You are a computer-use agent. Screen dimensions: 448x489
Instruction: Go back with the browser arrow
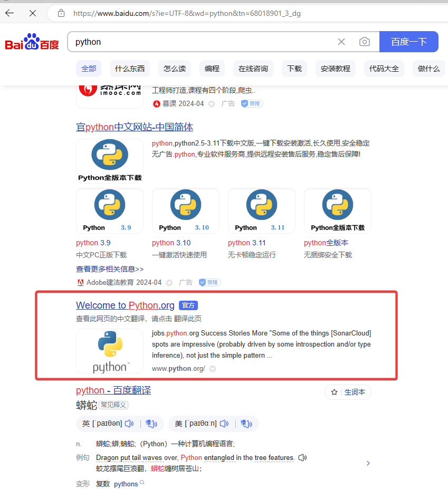9,13
